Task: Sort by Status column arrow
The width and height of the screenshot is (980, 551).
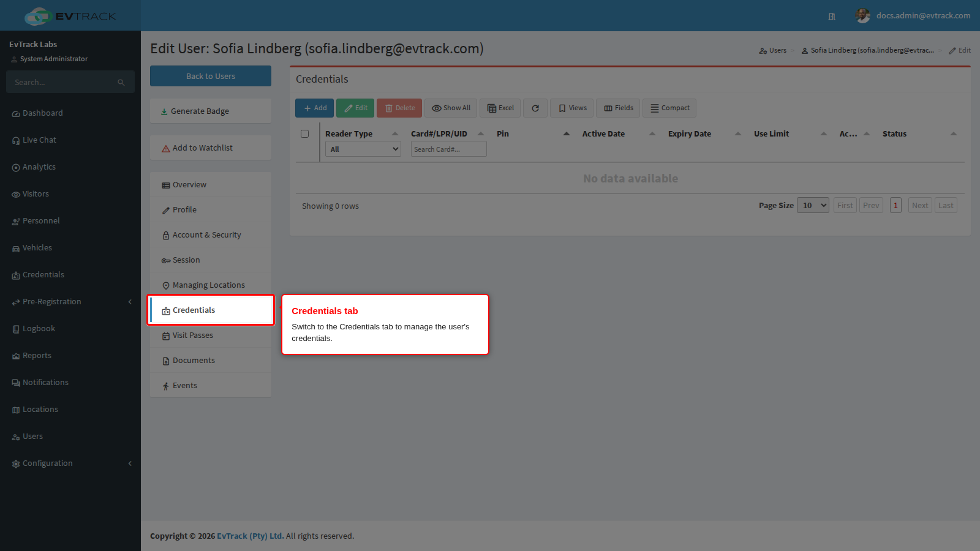Action: click(x=954, y=133)
